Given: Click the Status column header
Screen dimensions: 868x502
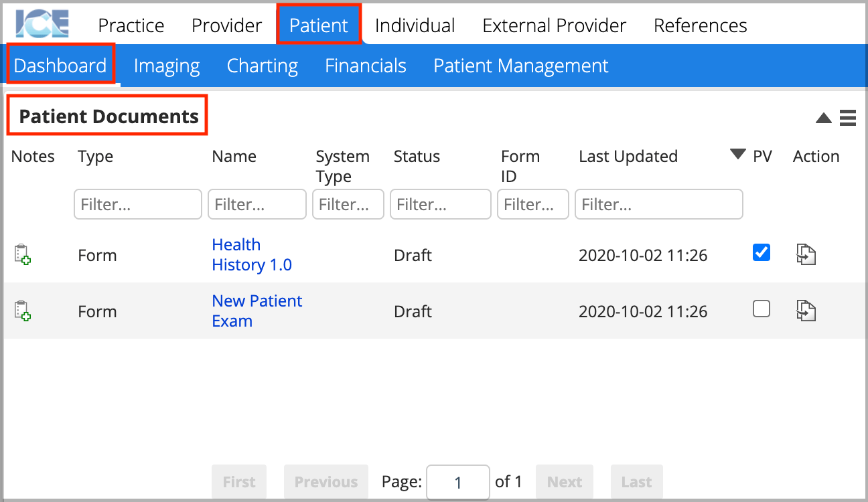Looking at the screenshot, I should 417,157.
